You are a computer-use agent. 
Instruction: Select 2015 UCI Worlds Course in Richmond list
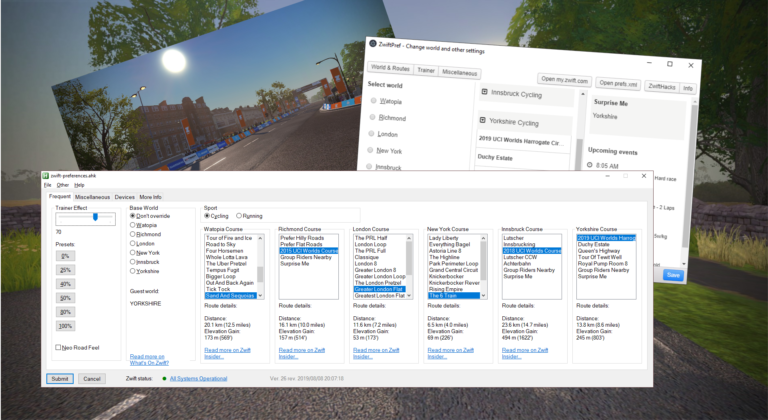[309, 250]
